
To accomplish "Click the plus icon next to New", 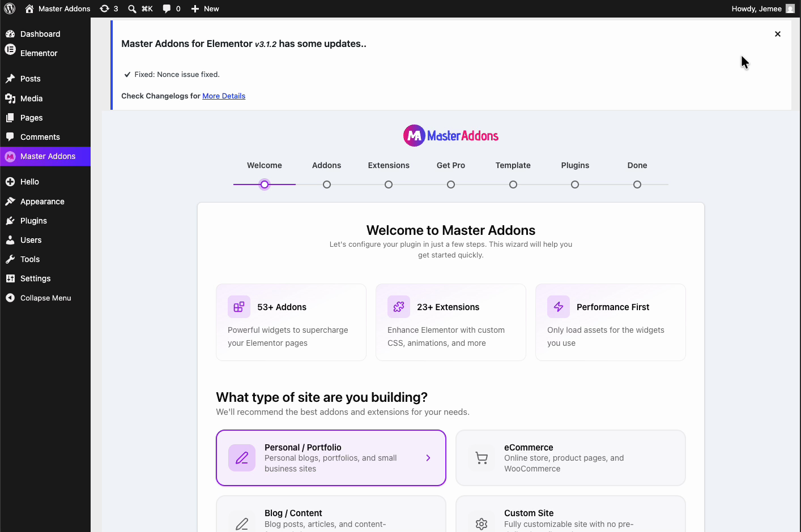I will 195,8.
